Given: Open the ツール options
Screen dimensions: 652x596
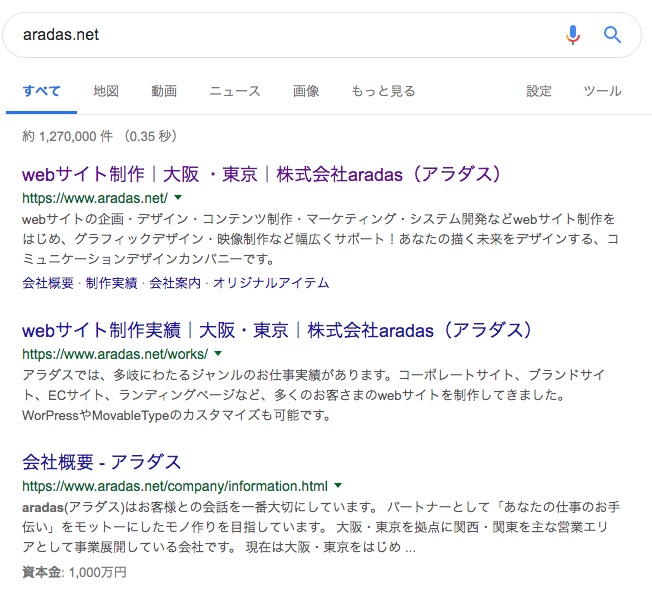Looking at the screenshot, I should pyautogui.click(x=602, y=91).
